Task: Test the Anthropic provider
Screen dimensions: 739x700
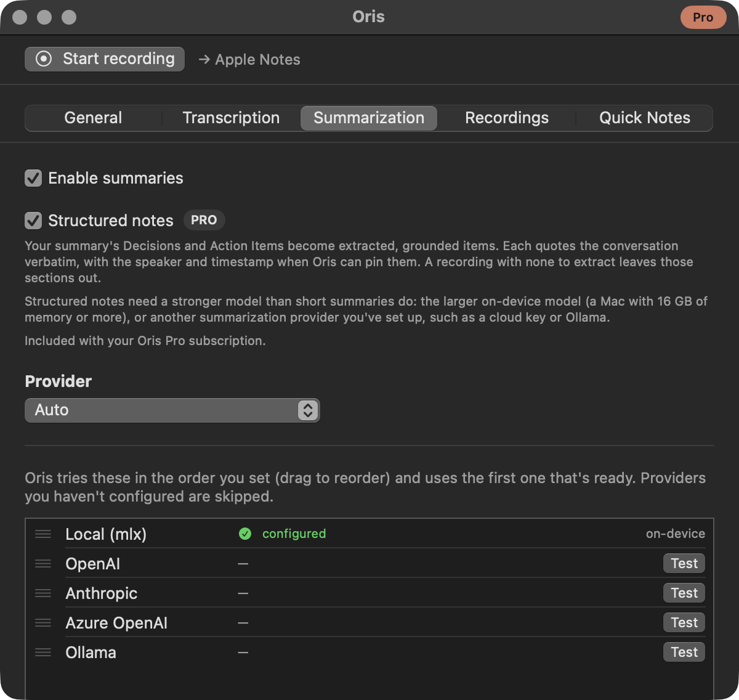Action: 684,593
